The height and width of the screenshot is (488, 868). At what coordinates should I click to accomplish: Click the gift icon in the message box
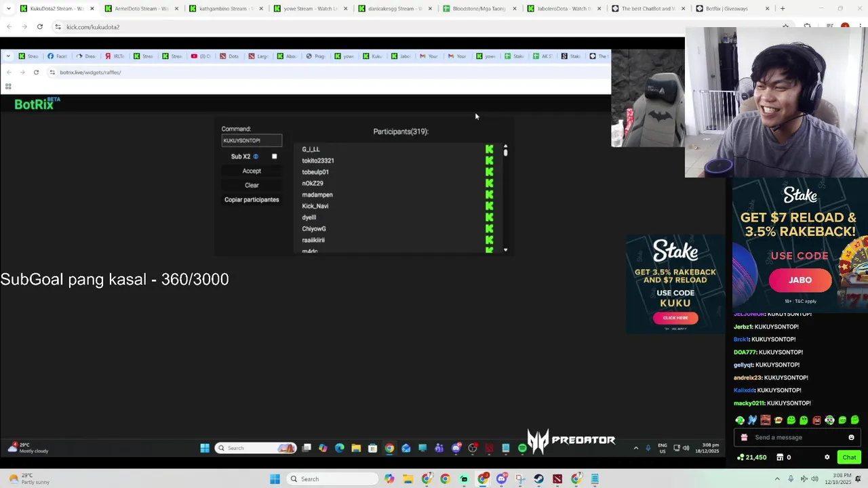(x=744, y=437)
